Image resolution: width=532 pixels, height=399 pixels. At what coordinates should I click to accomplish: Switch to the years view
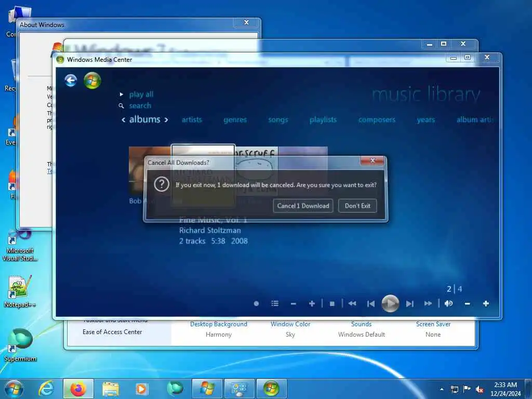426,119
